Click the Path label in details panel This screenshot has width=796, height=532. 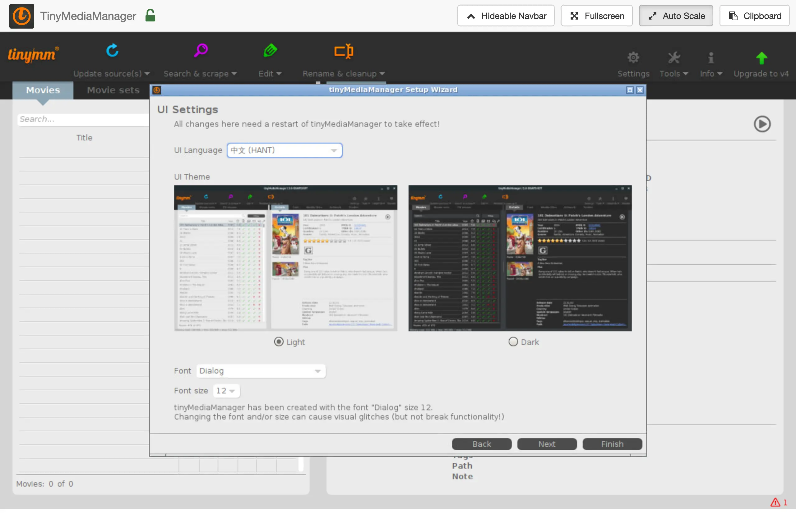point(462,466)
